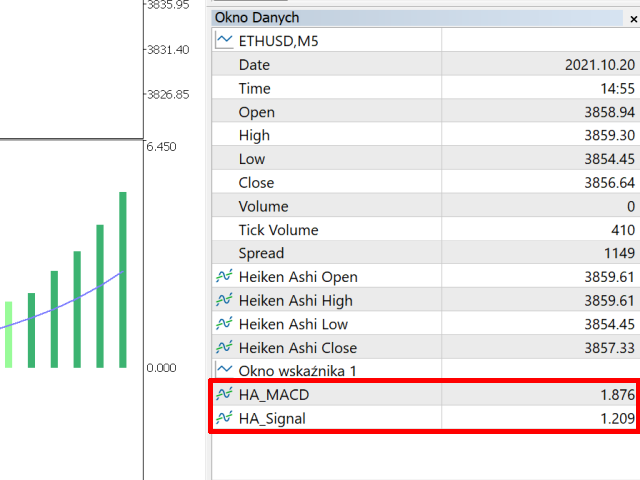This screenshot has width=640, height=480.
Task: Click the tallest dark green histogram bar
Action: pos(123,280)
